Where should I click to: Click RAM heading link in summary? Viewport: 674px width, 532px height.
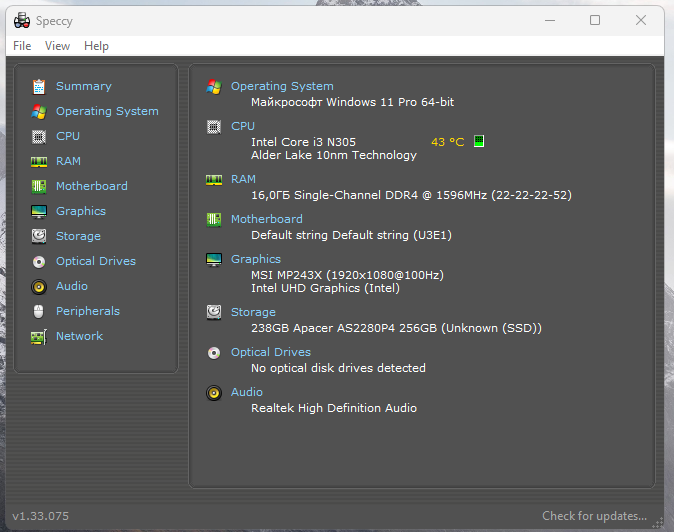(x=243, y=179)
